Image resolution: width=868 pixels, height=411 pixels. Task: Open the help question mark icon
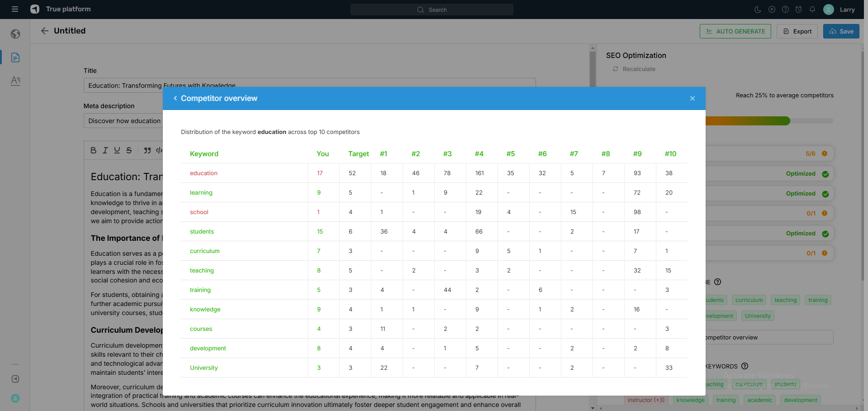(785, 10)
